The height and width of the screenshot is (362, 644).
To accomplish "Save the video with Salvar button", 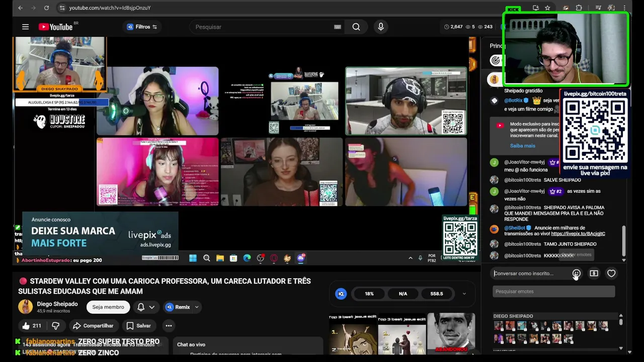I will click(138, 326).
